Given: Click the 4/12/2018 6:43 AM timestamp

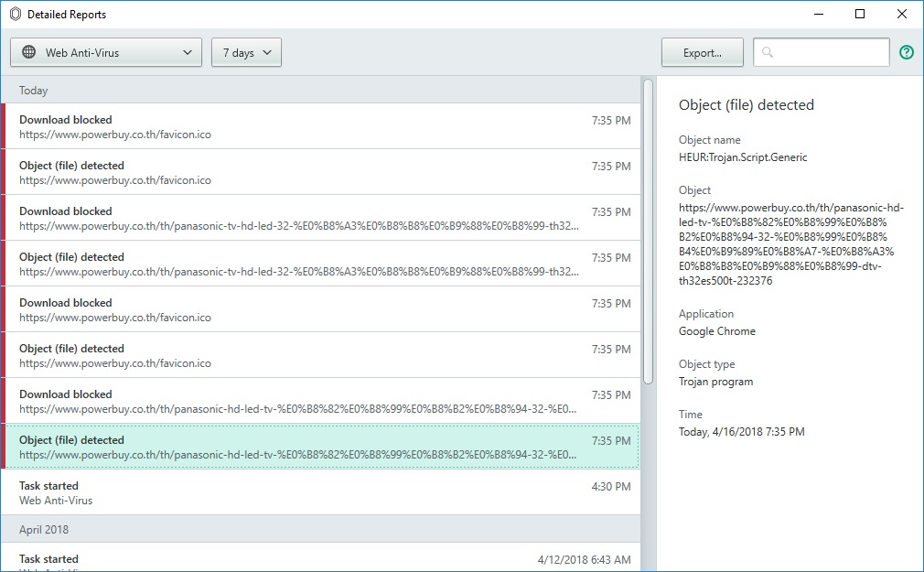Looking at the screenshot, I should click(x=584, y=559).
